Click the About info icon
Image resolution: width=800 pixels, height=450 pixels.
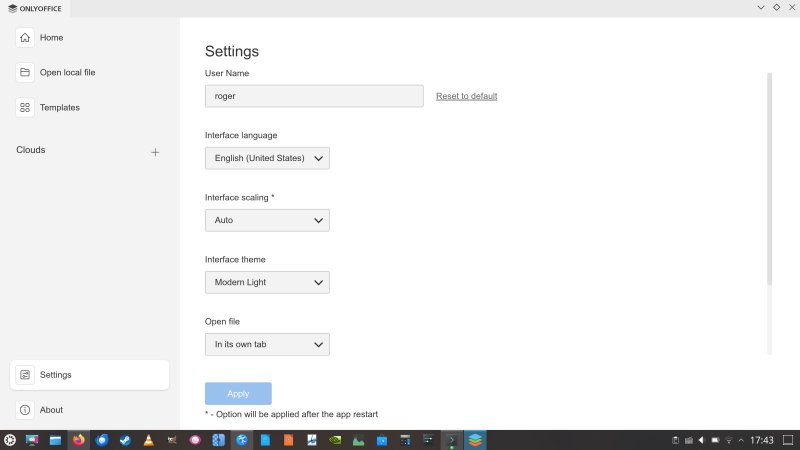click(x=24, y=410)
